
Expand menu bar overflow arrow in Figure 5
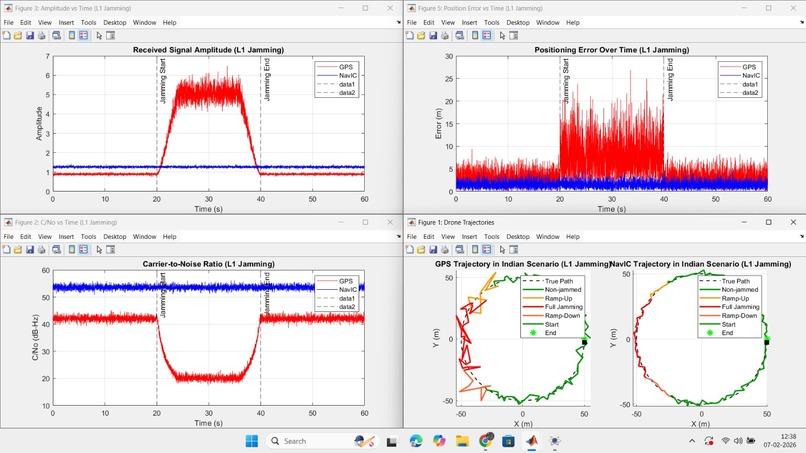click(802, 23)
